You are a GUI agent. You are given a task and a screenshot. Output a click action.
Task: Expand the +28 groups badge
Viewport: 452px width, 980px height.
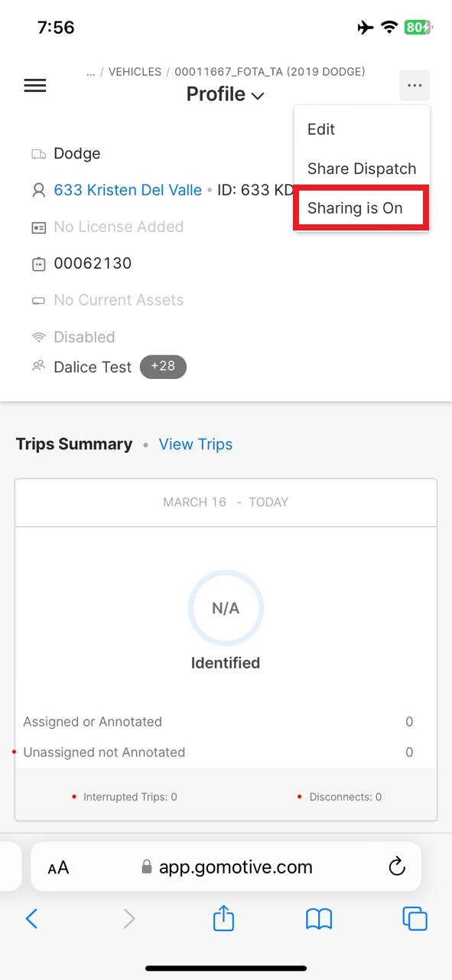point(163,367)
